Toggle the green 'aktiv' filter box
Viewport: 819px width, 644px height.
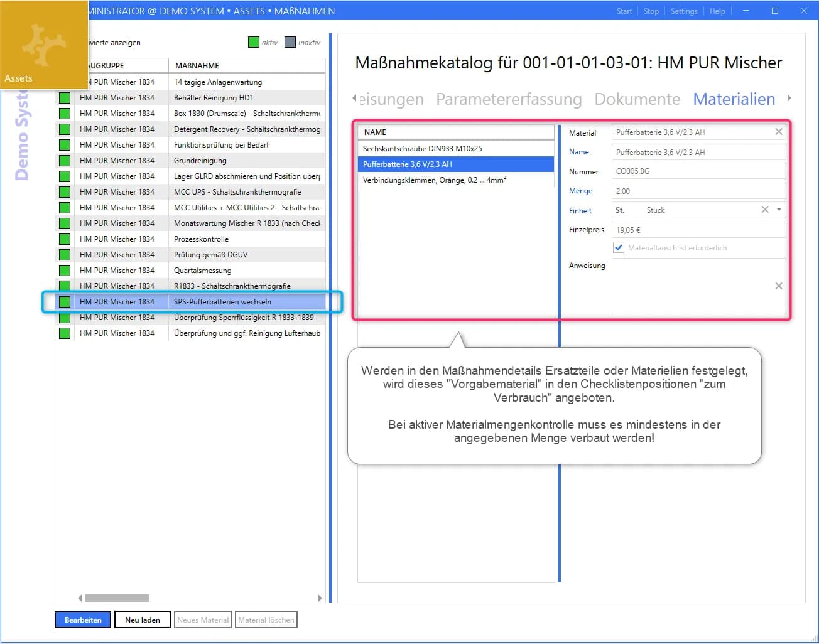pyautogui.click(x=254, y=42)
